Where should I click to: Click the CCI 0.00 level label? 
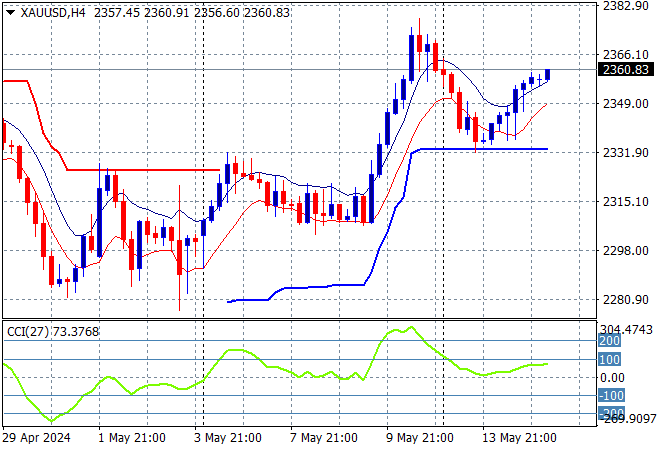pyautogui.click(x=612, y=378)
